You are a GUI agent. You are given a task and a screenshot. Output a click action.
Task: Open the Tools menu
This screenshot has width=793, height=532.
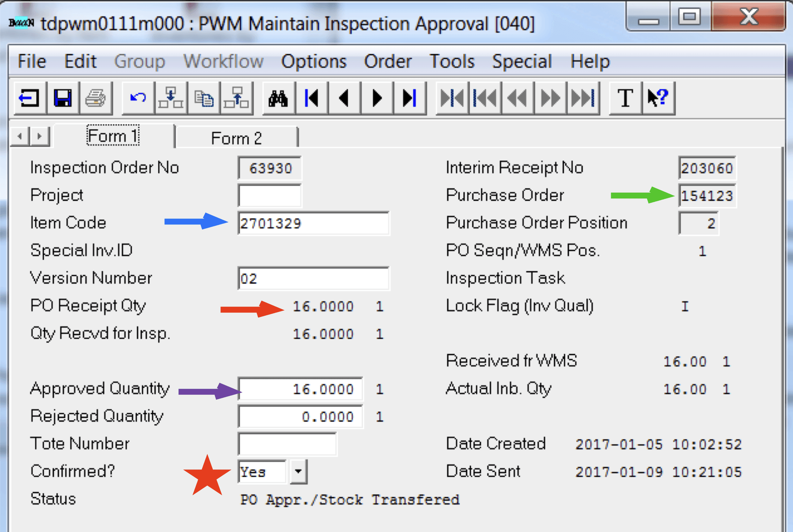pyautogui.click(x=452, y=61)
